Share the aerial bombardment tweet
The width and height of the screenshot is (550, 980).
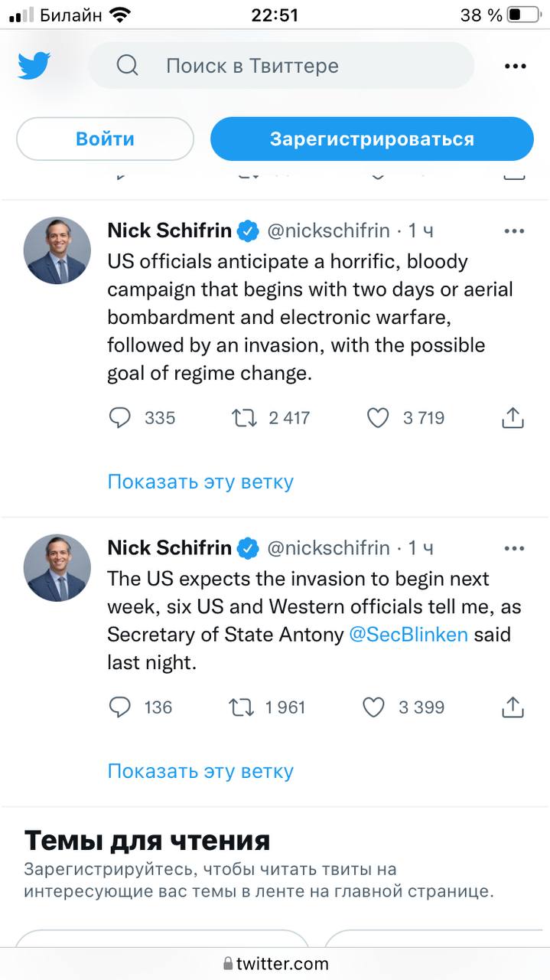tap(513, 418)
